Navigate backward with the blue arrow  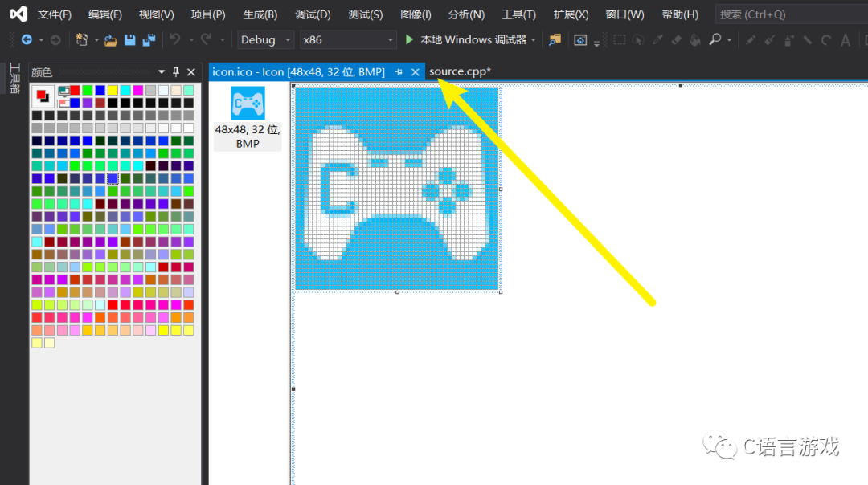pyautogui.click(x=26, y=40)
